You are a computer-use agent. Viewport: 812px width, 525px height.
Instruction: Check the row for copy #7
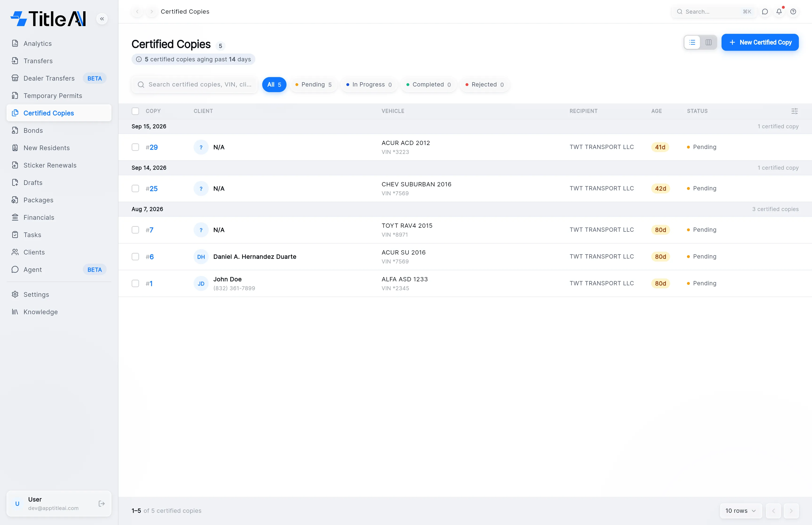(x=135, y=230)
